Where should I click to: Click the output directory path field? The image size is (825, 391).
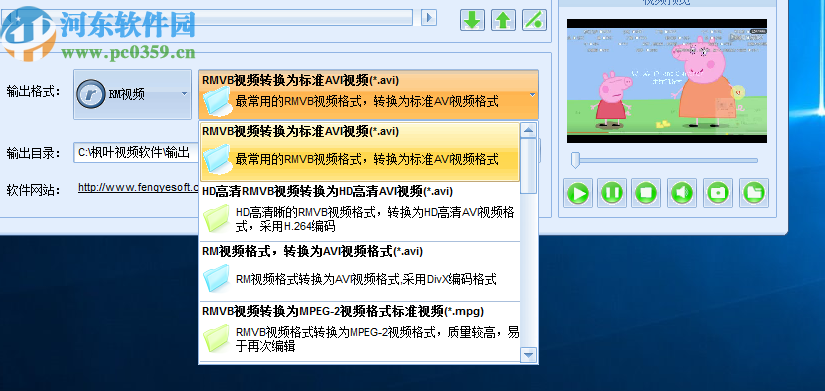click(x=136, y=153)
